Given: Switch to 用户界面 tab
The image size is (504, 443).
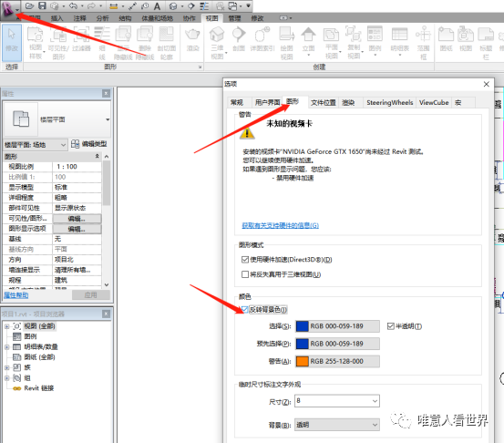Looking at the screenshot, I should 267,103.
